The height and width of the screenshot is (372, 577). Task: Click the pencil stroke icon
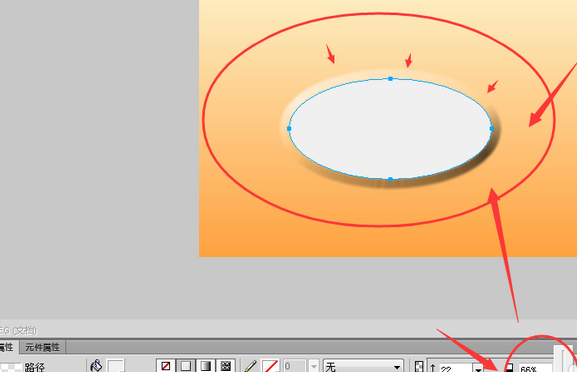[x=251, y=366]
